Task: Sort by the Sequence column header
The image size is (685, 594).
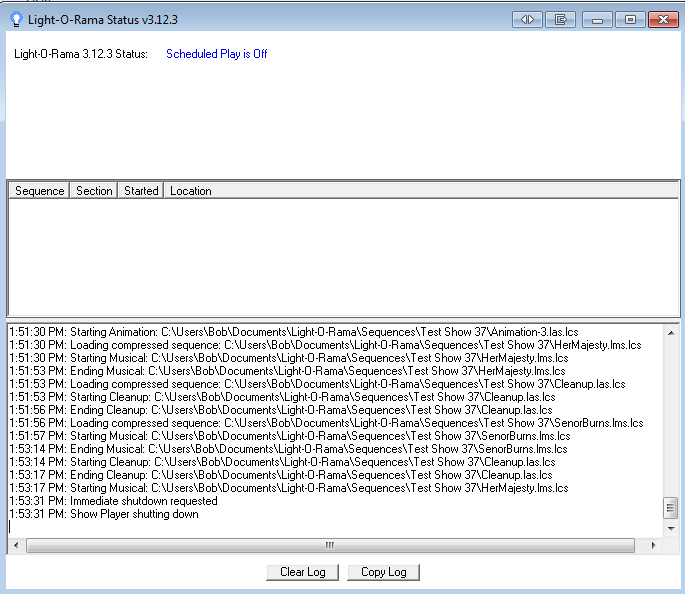Action: 39,191
